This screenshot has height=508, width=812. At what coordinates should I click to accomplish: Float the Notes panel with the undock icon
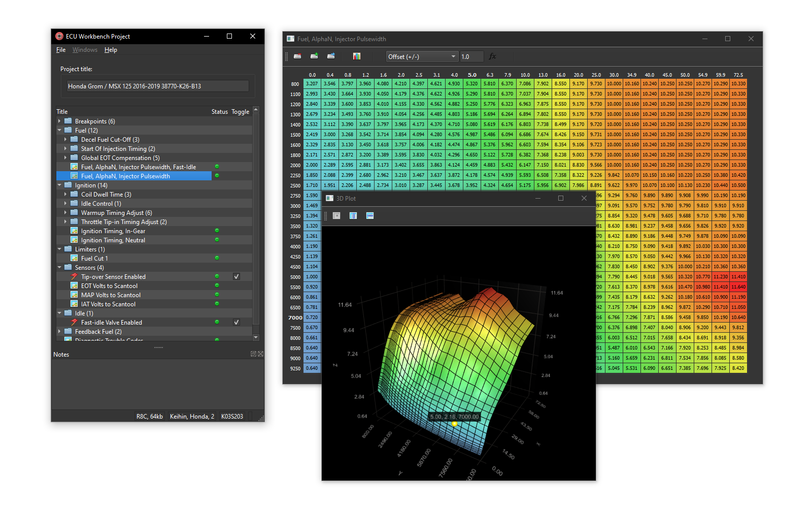(x=253, y=354)
